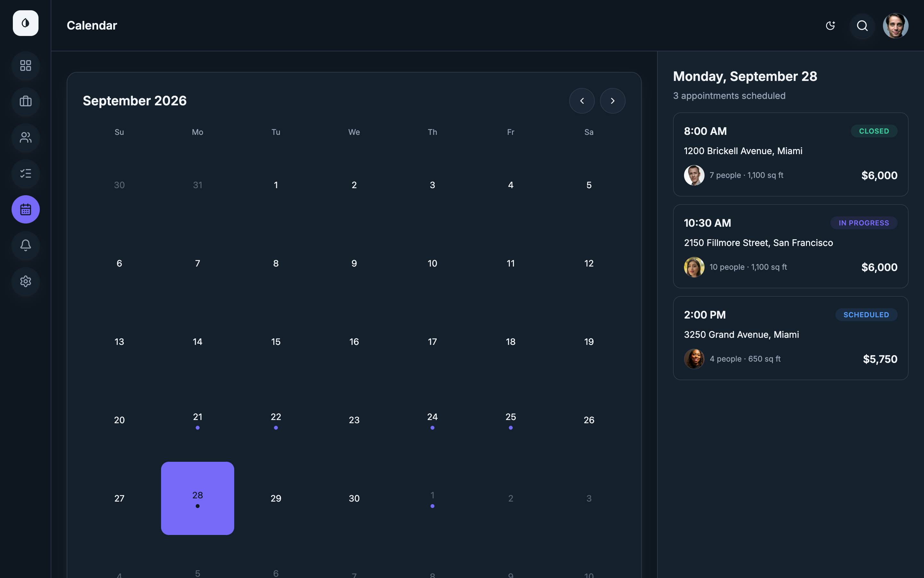
Task: Open the checklist tasks icon
Action: (x=26, y=173)
